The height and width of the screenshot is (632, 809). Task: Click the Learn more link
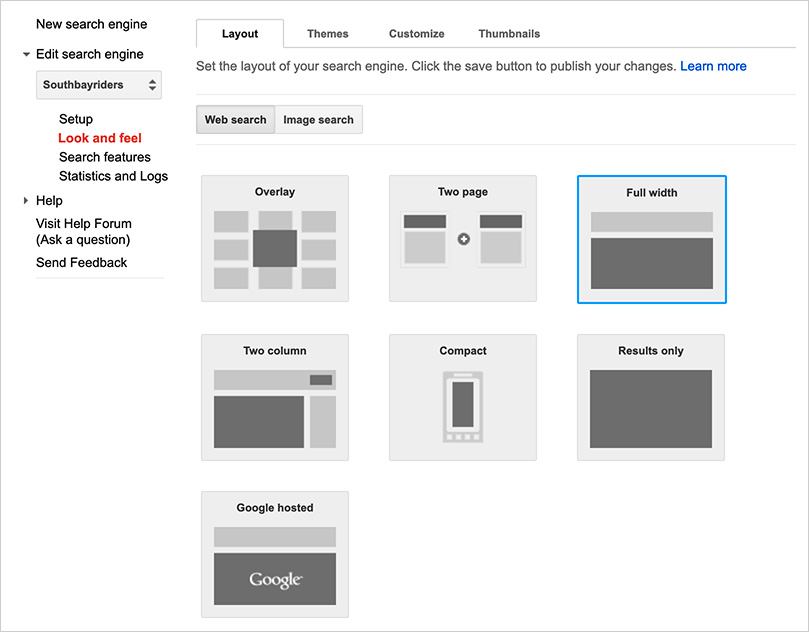(x=713, y=66)
